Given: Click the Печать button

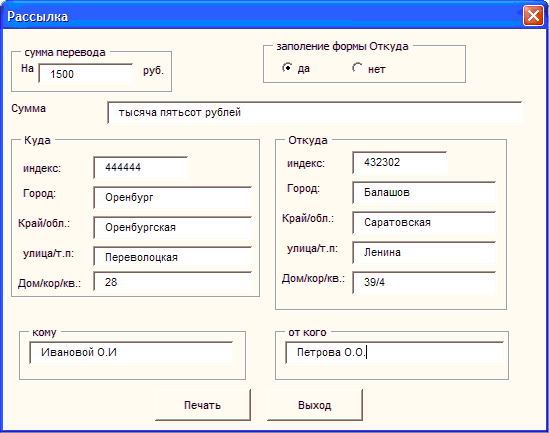Looking at the screenshot, I should [x=203, y=405].
